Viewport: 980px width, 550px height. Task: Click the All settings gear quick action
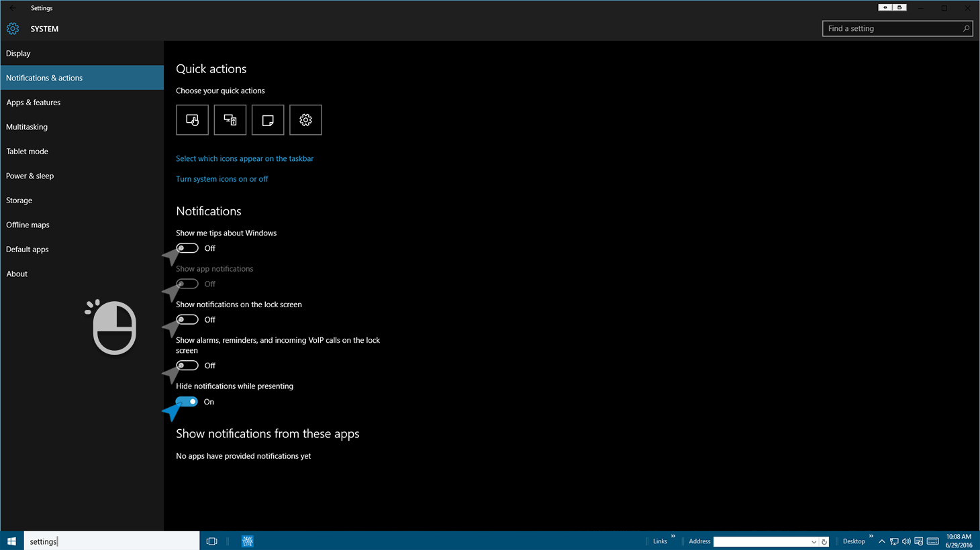point(305,120)
